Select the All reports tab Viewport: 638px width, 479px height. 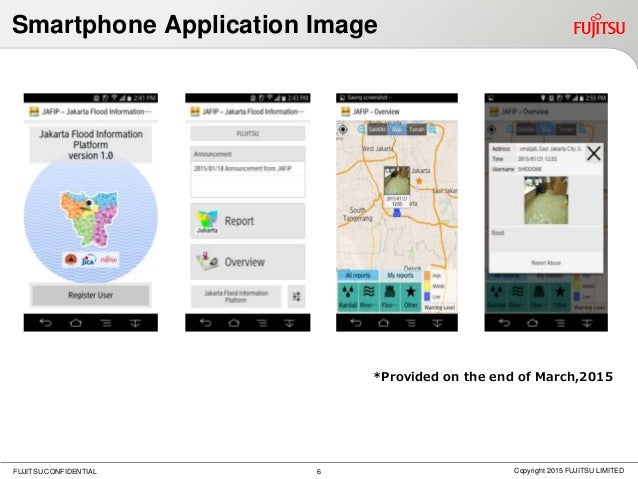358,276
